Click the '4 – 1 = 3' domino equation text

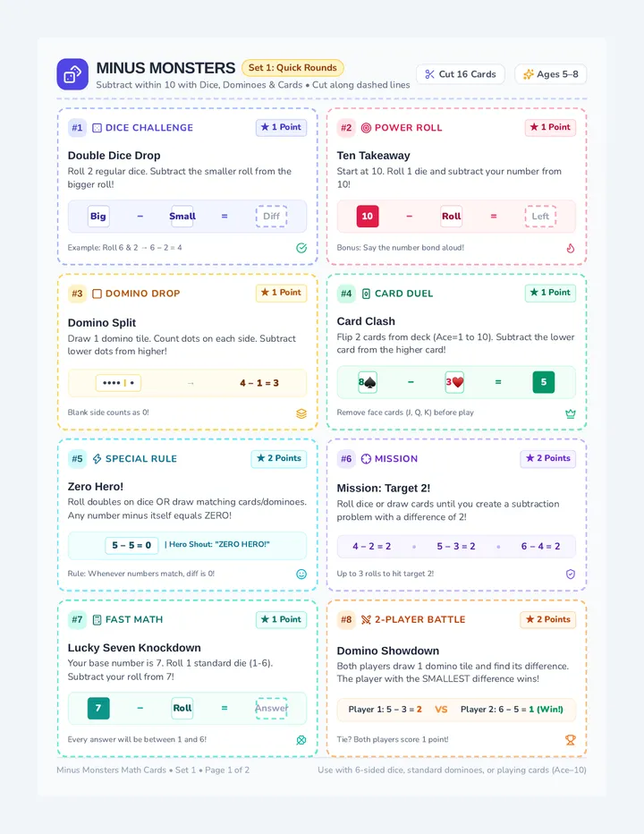coord(259,383)
